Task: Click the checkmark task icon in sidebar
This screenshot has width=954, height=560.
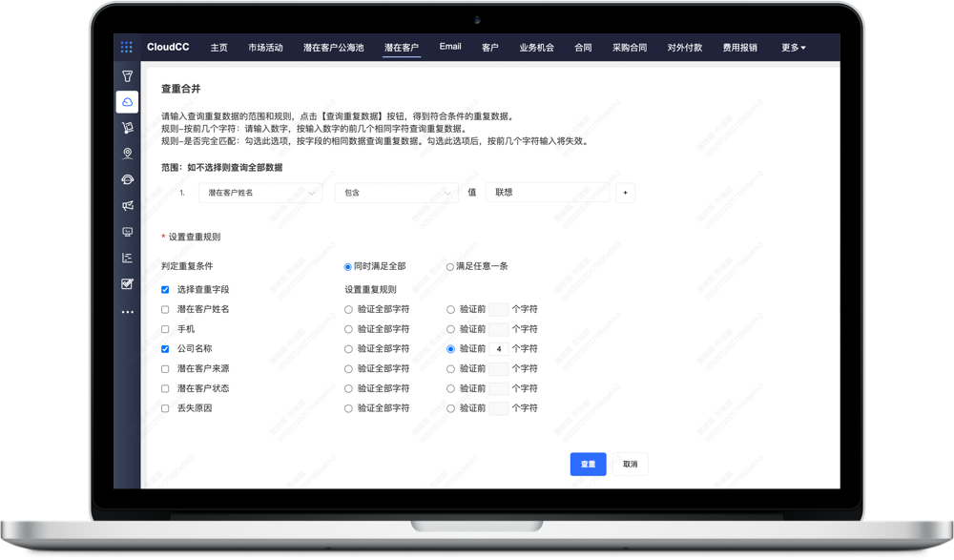Action: click(127, 283)
